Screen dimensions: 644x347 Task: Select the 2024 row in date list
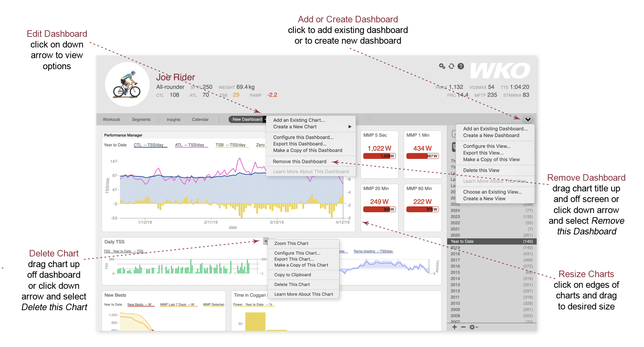click(492, 210)
